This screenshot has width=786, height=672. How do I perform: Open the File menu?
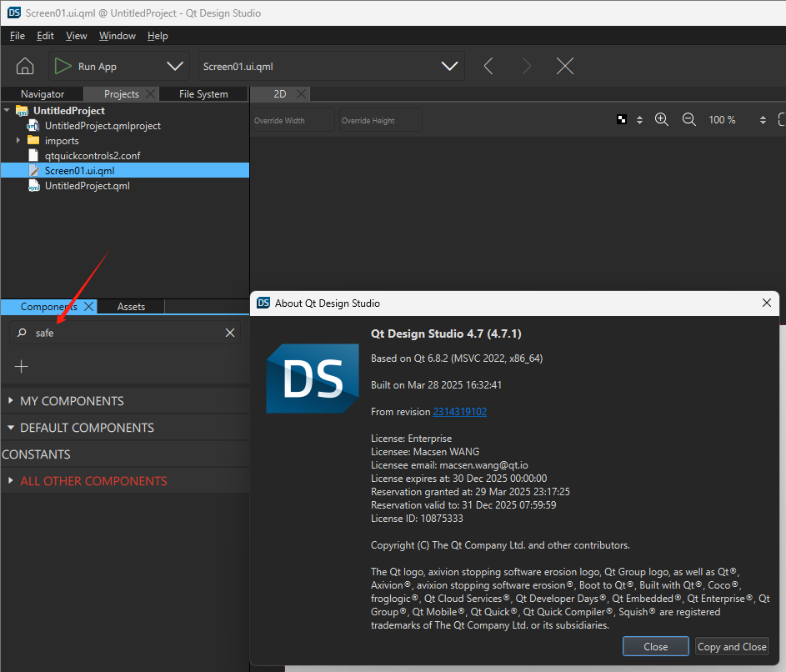coord(17,36)
